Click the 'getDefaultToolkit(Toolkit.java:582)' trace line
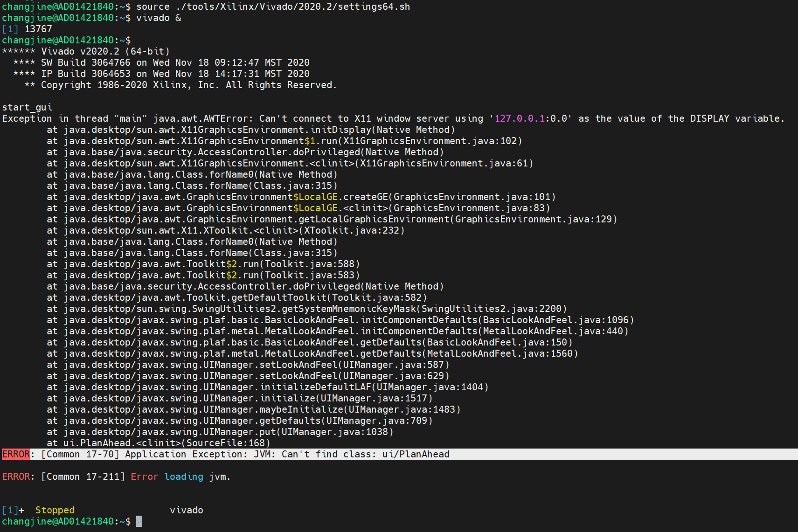798x532 pixels. (x=237, y=297)
